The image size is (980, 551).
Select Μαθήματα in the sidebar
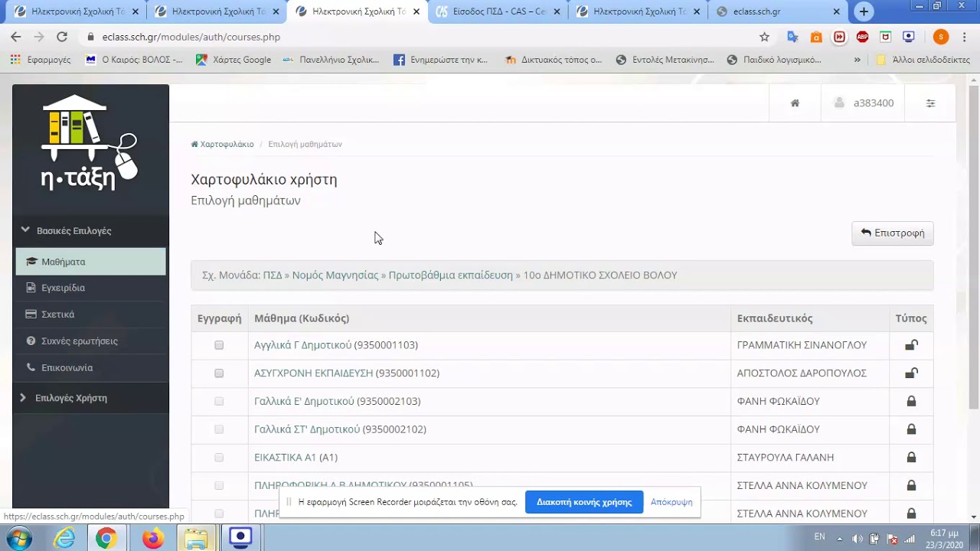click(x=90, y=262)
